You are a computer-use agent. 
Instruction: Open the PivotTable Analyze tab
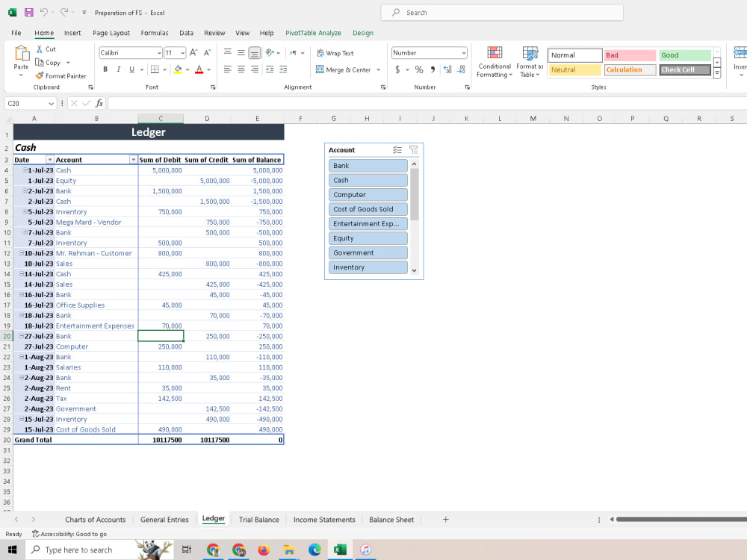coord(313,33)
